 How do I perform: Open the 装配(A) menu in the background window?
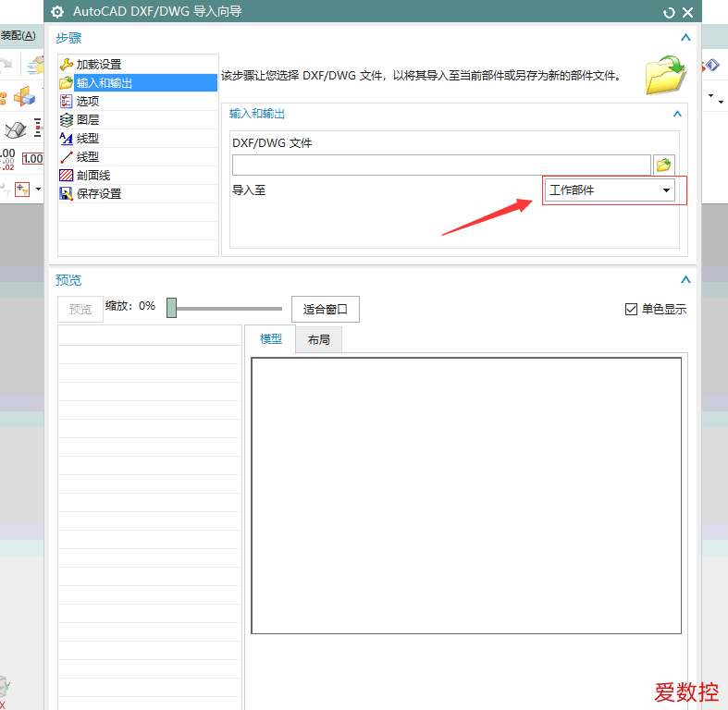tap(19, 35)
